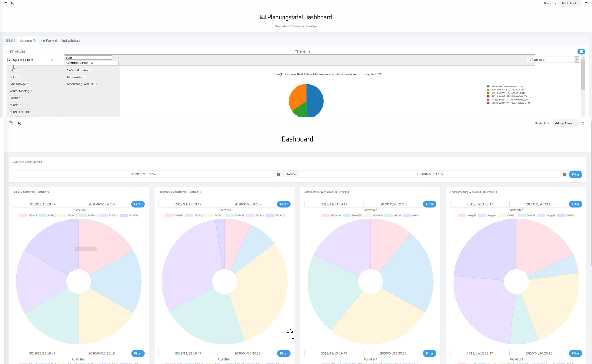
Task: Open the top-left hamburger menu
Action: pos(6,3)
